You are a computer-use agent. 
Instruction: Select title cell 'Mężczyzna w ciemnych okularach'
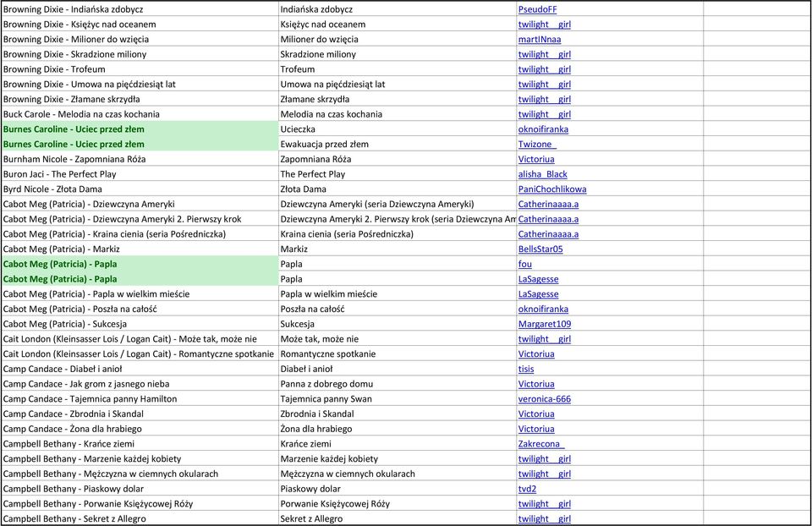(x=398, y=474)
